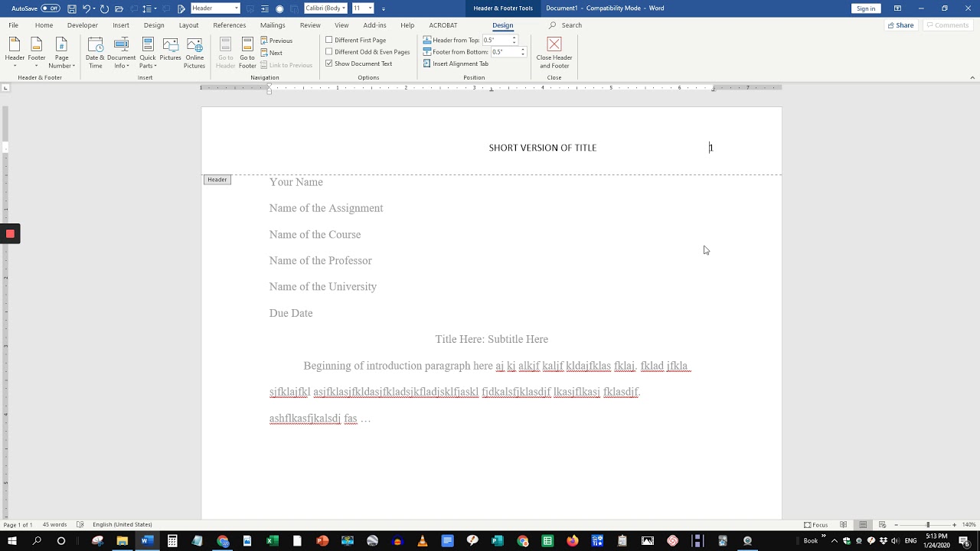Go to Next header section
The height and width of the screenshot is (551, 980).
point(272,53)
